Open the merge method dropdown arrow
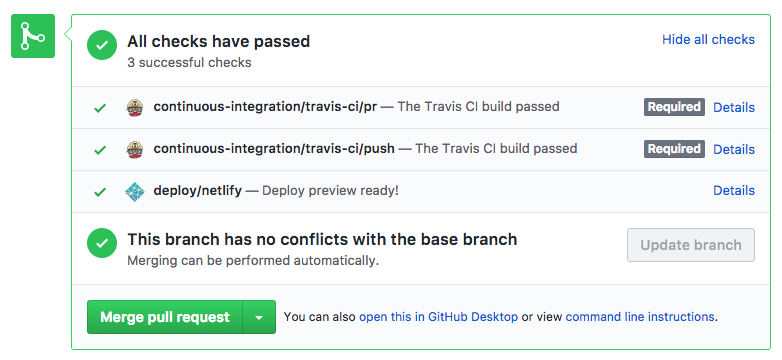The width and height of the screenshot is (782, 360). pyautogui.click(x=259, y=317)
